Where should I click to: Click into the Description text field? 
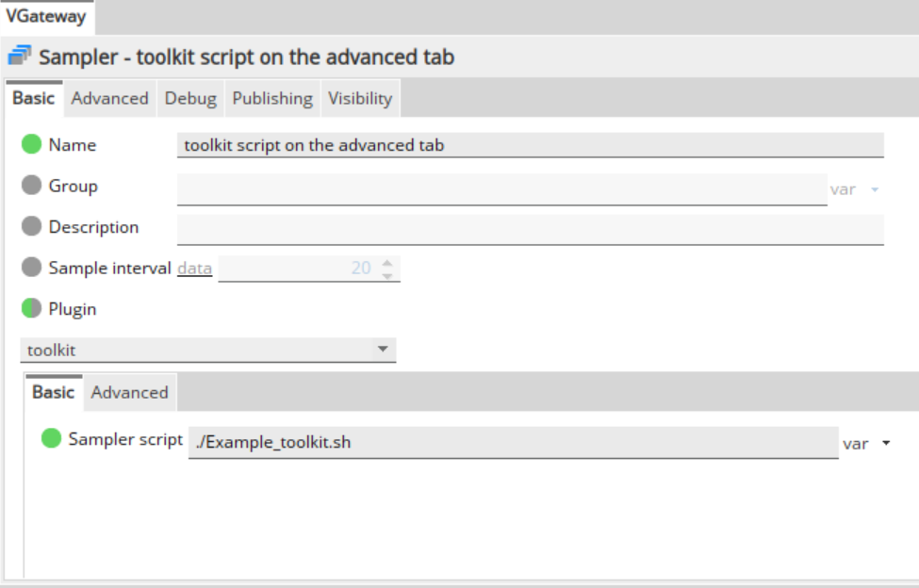(530, 228)
